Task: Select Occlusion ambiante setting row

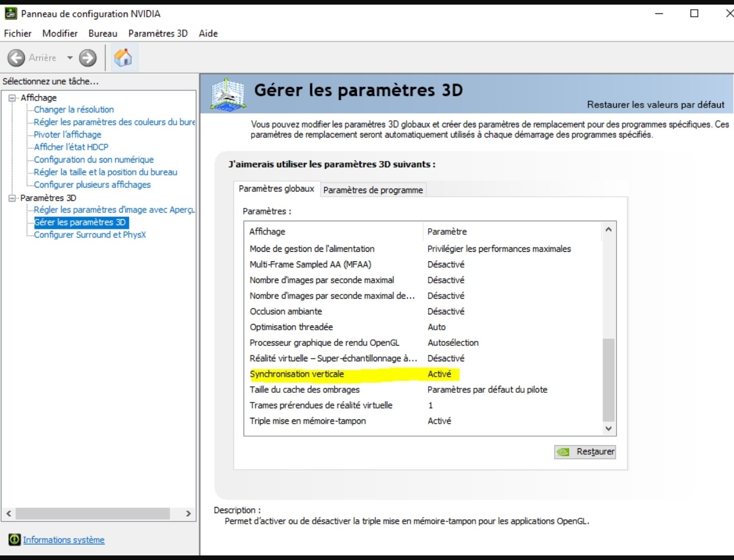Action: 423,311
